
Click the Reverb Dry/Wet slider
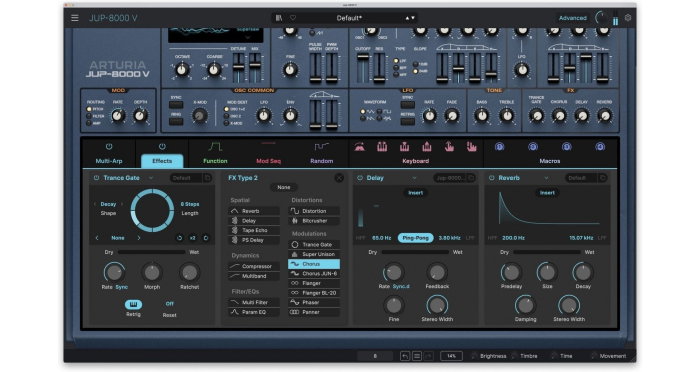click(547, 252)
